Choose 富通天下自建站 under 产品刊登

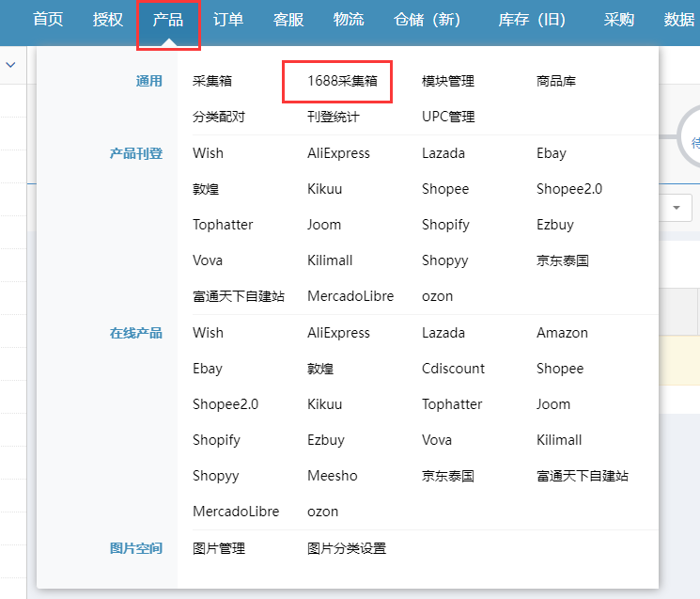239,296
